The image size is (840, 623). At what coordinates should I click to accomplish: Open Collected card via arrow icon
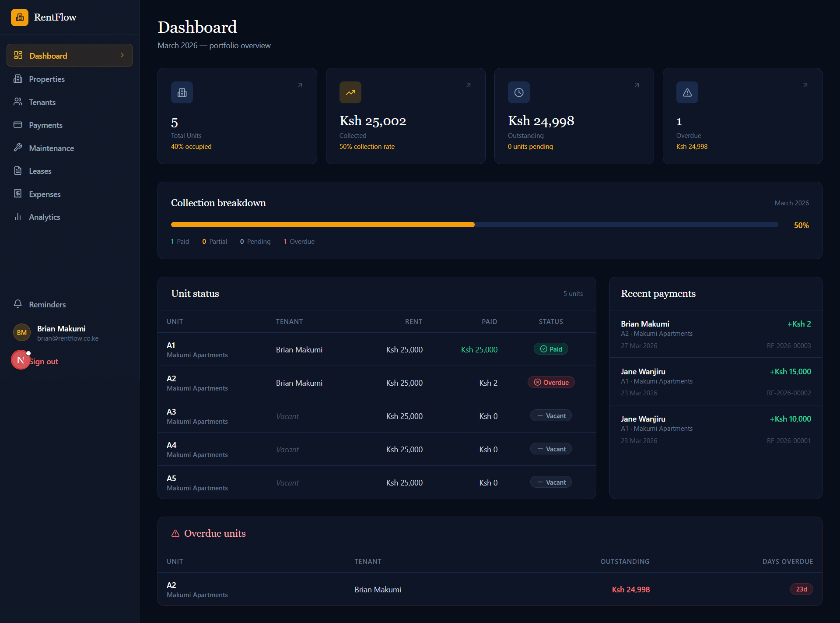pos(469,85)
